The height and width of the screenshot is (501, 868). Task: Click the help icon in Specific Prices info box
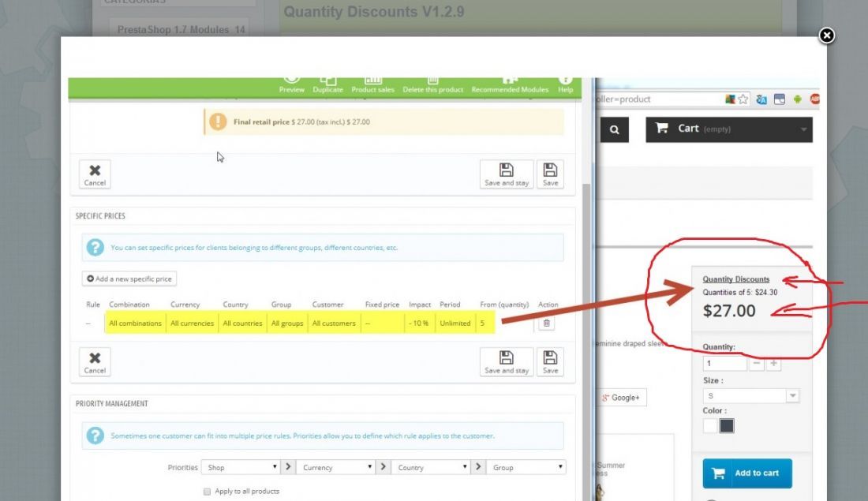click(95, 248)
